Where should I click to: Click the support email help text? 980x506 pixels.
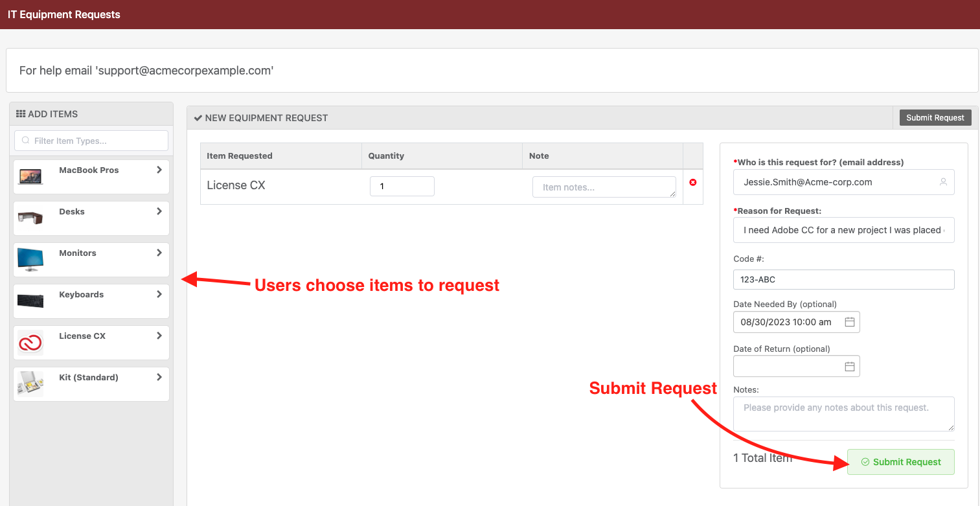pos(146,70)
